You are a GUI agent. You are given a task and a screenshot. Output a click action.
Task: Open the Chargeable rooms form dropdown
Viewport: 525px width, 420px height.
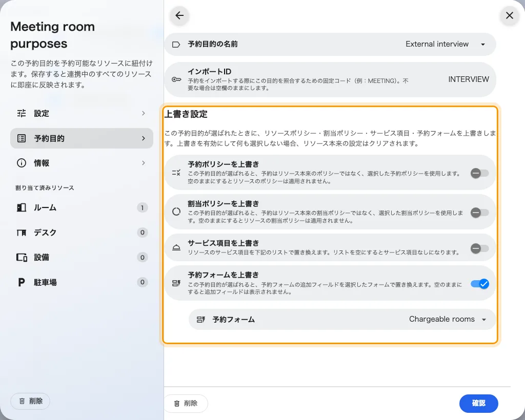tap(447, 319)
